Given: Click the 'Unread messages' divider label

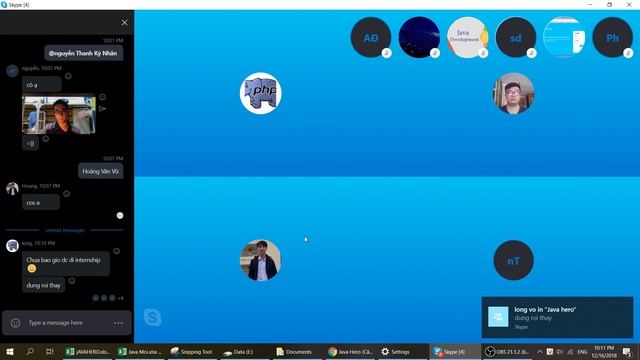Looking at the screenshot, I should [x=64, y=230].
